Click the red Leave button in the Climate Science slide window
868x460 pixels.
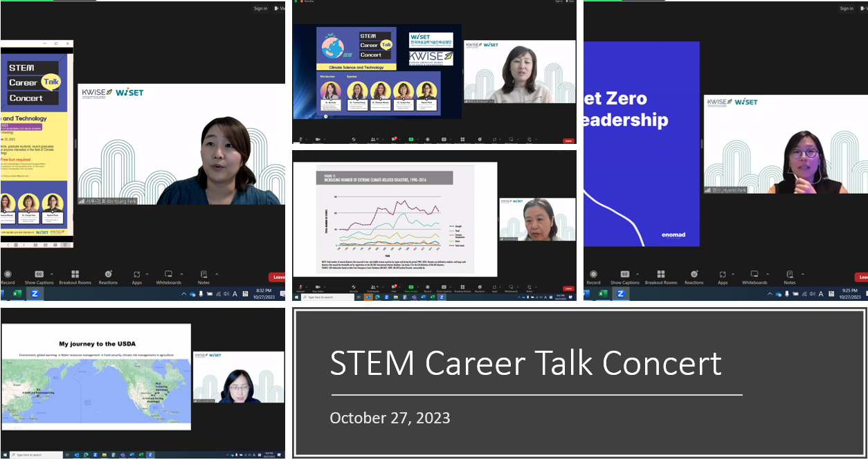tap(569, 140)
